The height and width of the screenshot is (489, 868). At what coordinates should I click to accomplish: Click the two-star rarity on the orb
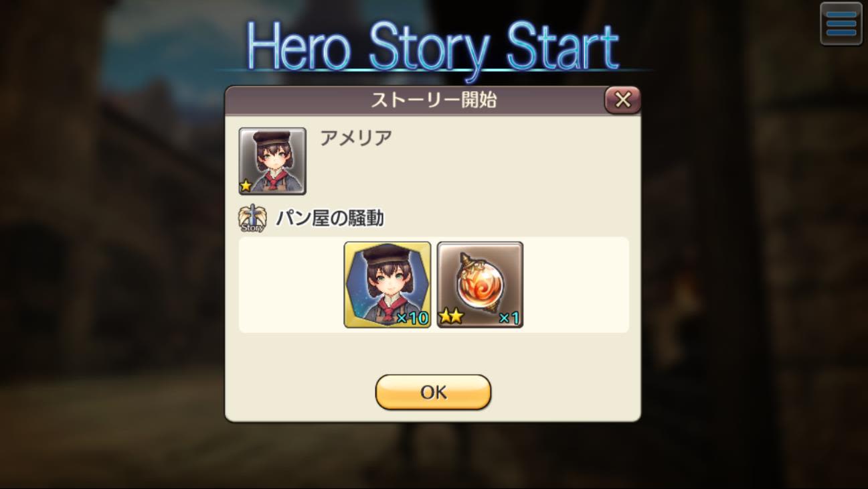[451, 317]
